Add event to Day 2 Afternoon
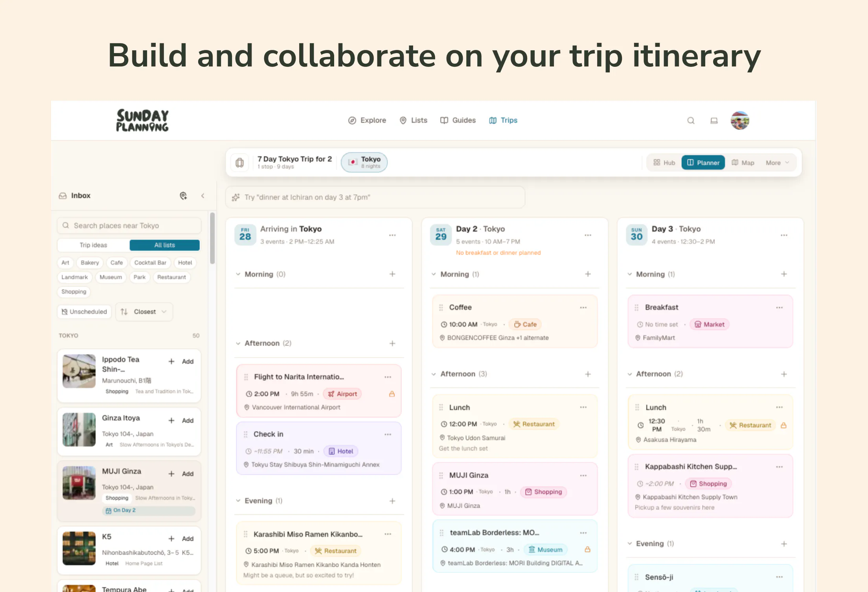 (588, 374)
